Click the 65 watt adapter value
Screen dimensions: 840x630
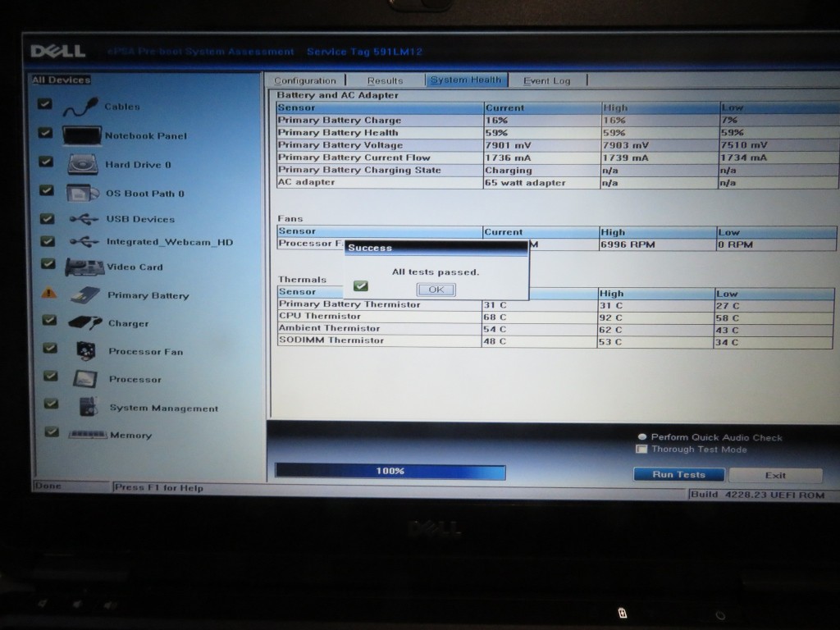click(x=525, y=183)
